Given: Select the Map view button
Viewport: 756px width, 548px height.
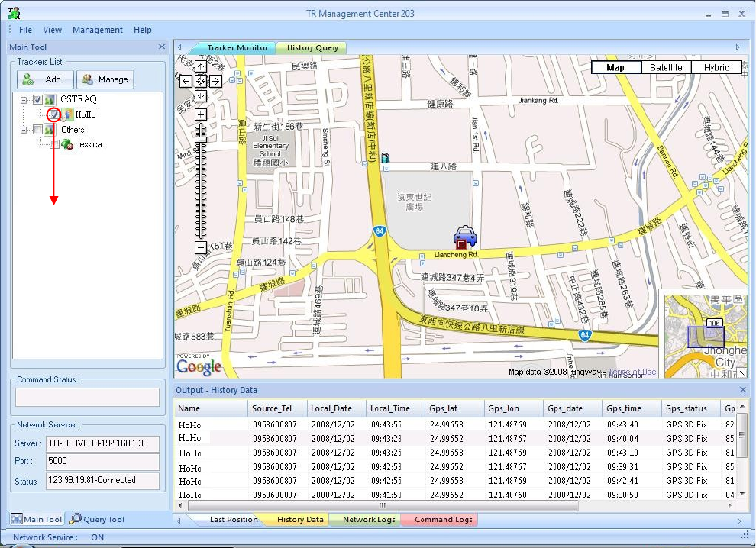Looking at the screenshot, I should [x=616, y=67].
